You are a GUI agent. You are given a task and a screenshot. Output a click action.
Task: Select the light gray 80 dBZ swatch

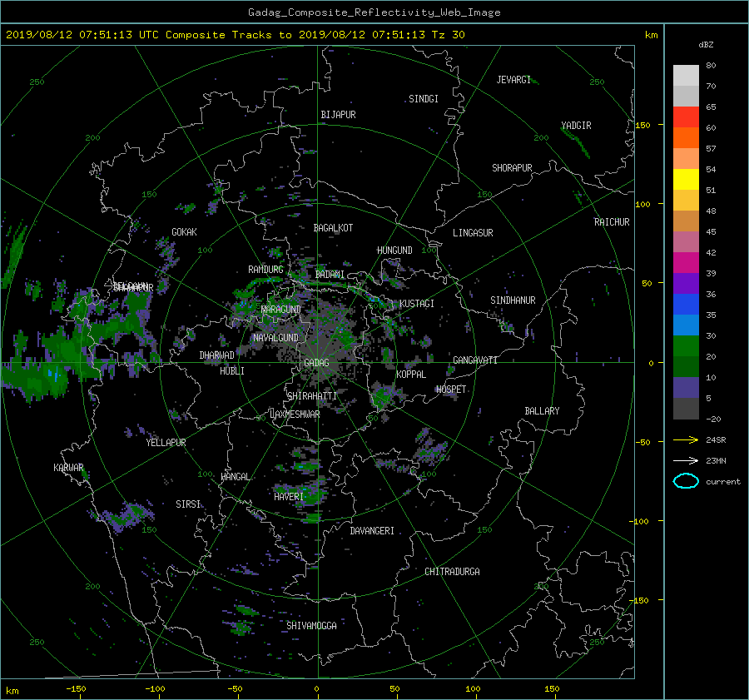pos(686,75)
